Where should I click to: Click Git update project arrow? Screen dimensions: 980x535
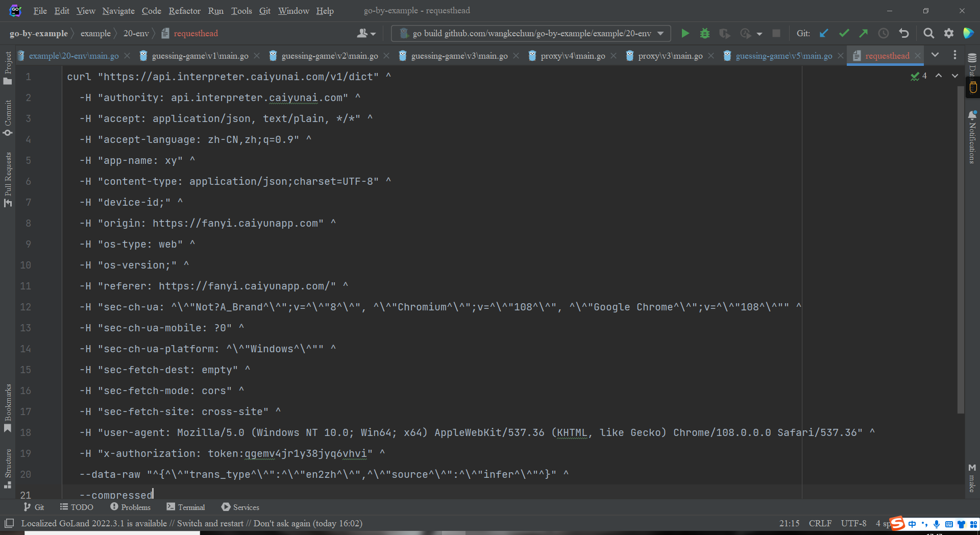[x=824, y=34]
